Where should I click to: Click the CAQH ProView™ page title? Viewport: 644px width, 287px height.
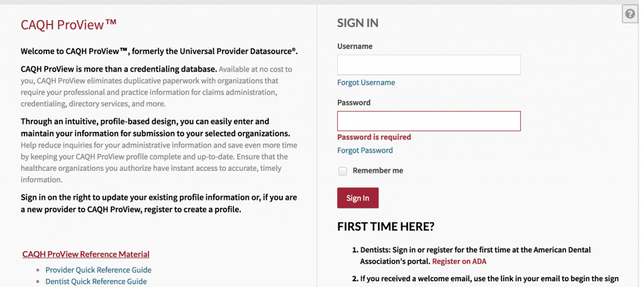click(69, 25)
